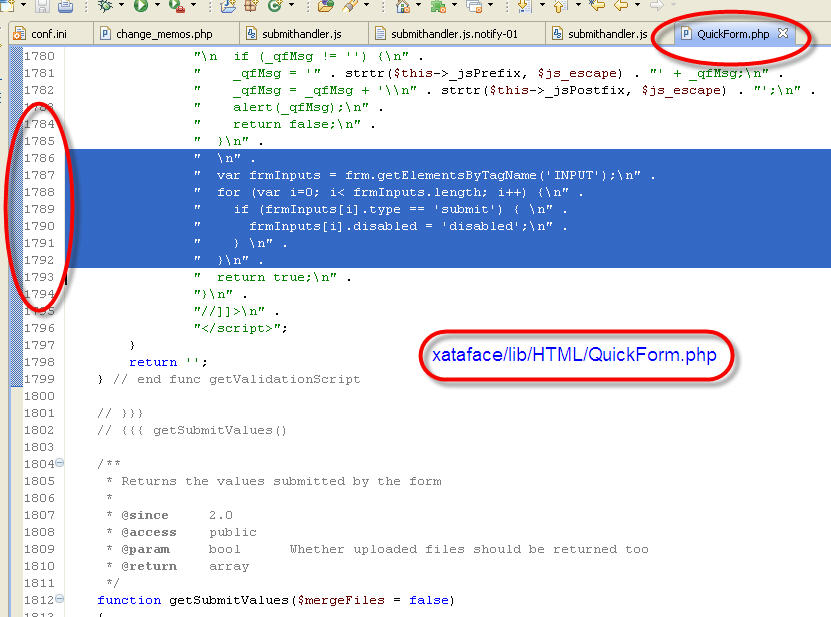Click 'Returns the values submitted by the form'
831x617 pixels.
(x=281, y=481)
